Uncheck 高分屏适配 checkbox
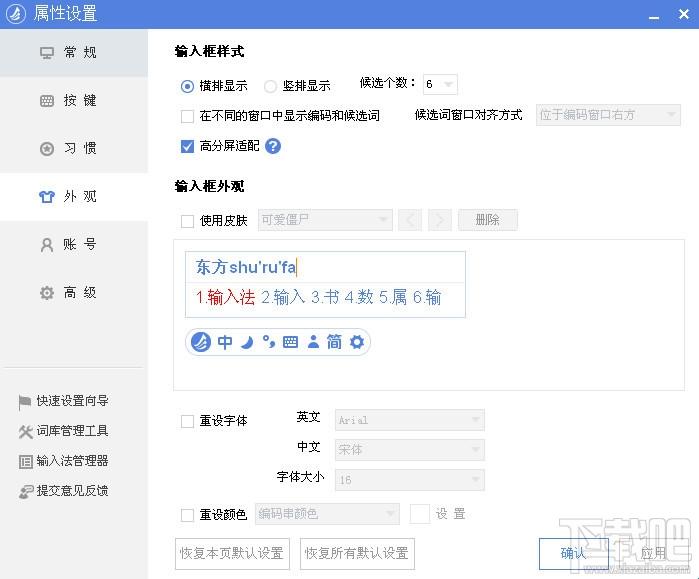This screenshot has height=579, width=699. coord(187,146)
